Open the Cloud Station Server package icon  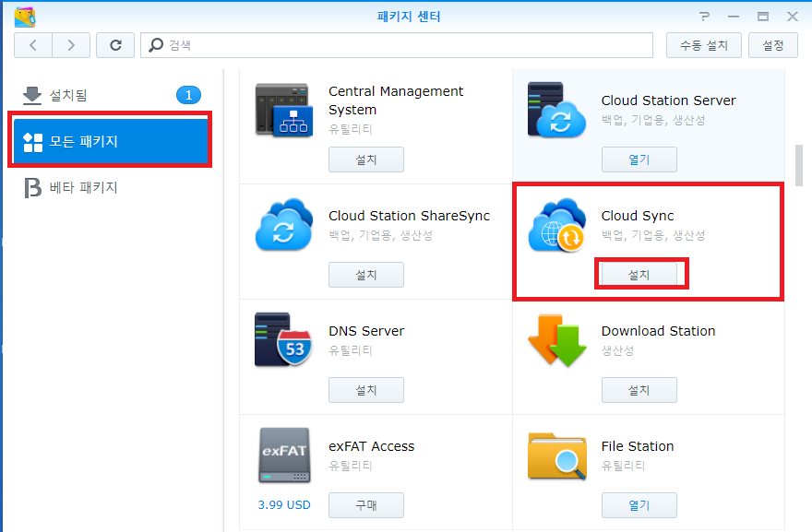(x=556, y=111)
